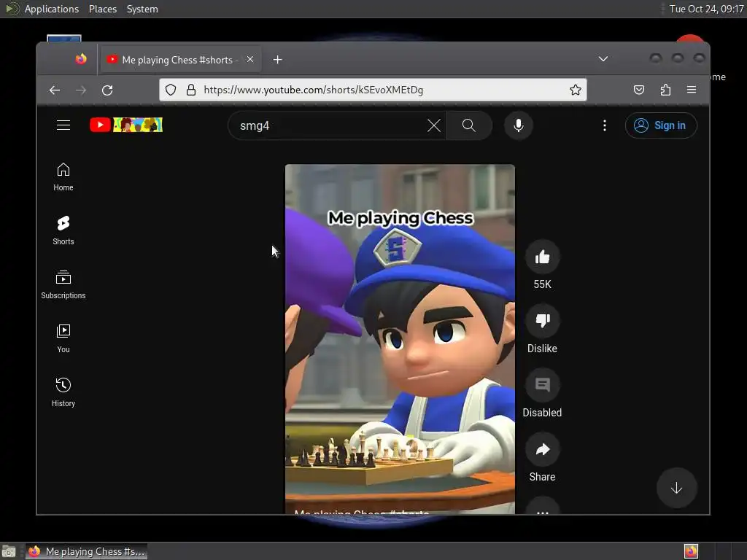Screen dimensions: 747x560
Task: Expand the list all tabs dropdown
Action: pyautogui.click(x=603, y=59)
